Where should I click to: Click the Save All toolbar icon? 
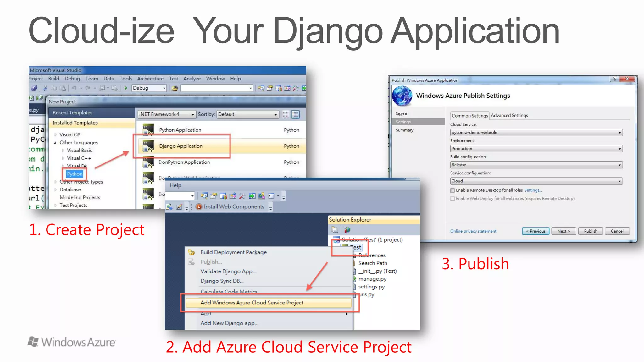click(x=34, y=88)
